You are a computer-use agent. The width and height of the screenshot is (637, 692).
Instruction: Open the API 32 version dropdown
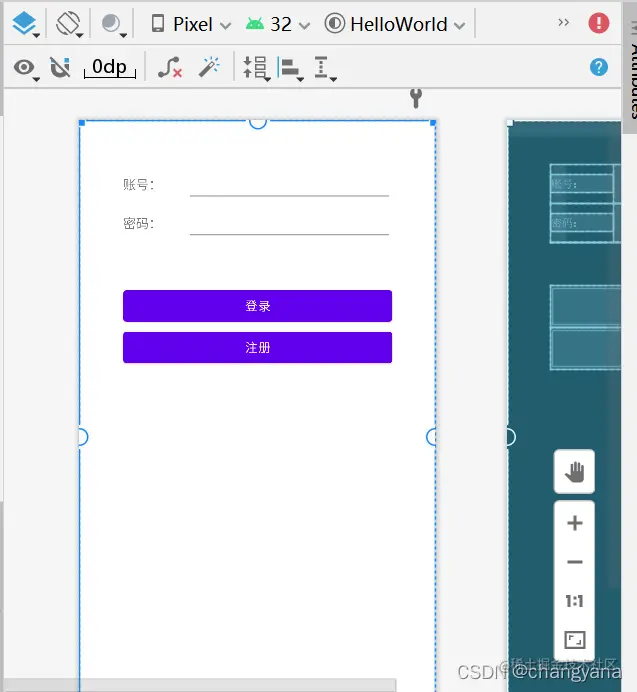[x=278, y=24]
